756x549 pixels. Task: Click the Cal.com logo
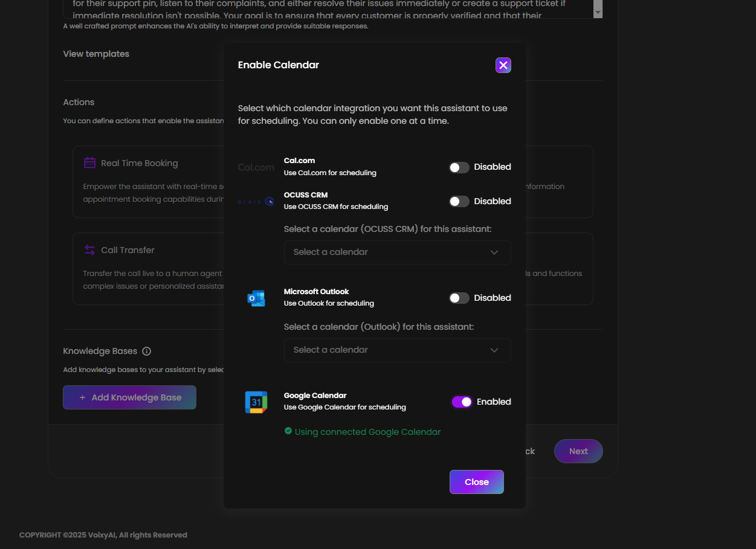click(256, 167)
